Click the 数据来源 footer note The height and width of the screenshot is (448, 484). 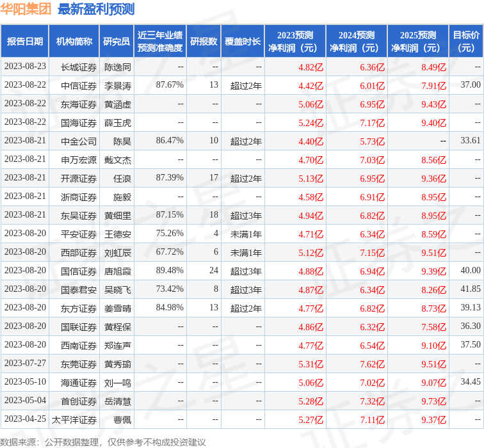click(103, 442)
